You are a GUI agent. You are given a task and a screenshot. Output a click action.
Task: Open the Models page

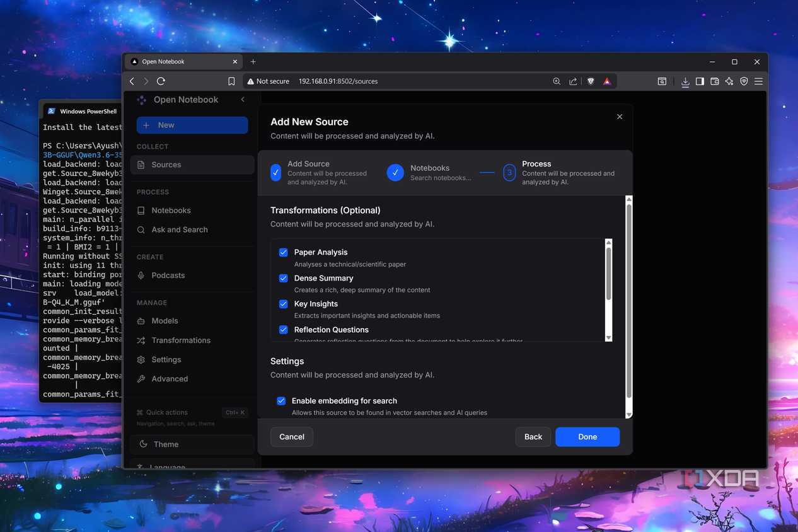pyautogui.click(x=192, y=321)
